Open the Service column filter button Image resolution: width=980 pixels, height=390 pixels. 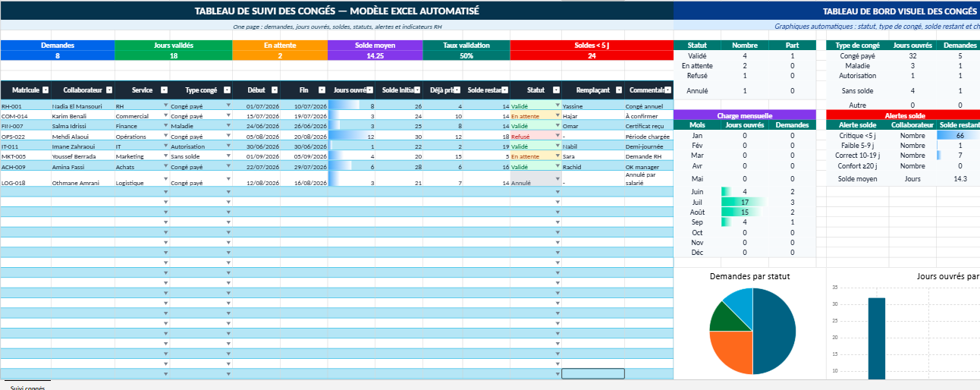point(164,90)
